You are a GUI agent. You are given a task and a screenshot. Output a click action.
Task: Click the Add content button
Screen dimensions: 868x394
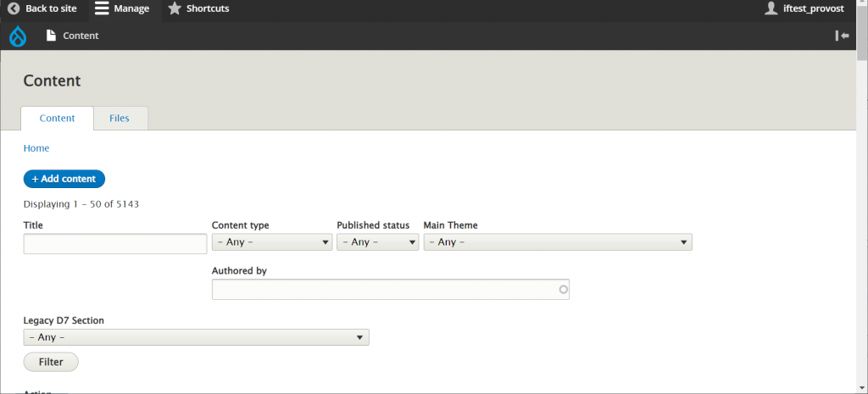(x=64, y=179)
